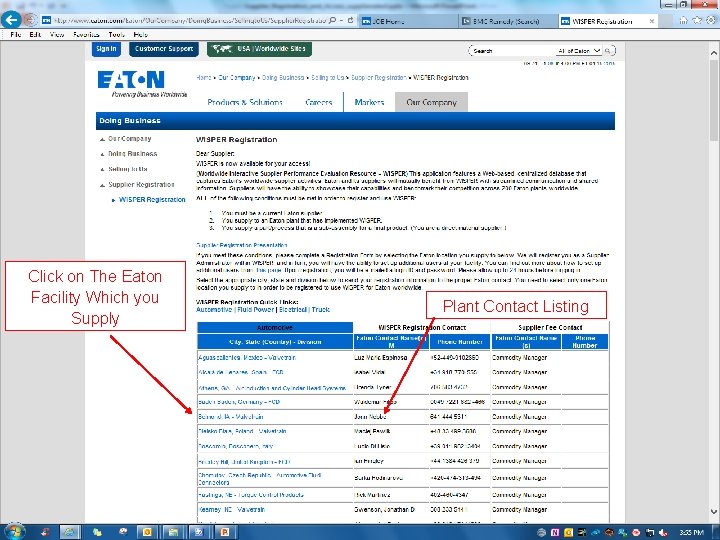This screenshot has width=720, height=540.
Task: Close the WISPER Registration tab
Action: 652,21
